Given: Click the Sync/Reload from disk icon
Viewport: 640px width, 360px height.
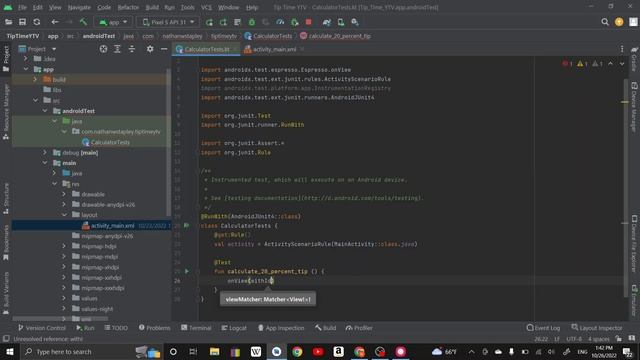Looking at the screenshot, I should tap(37, 22).
